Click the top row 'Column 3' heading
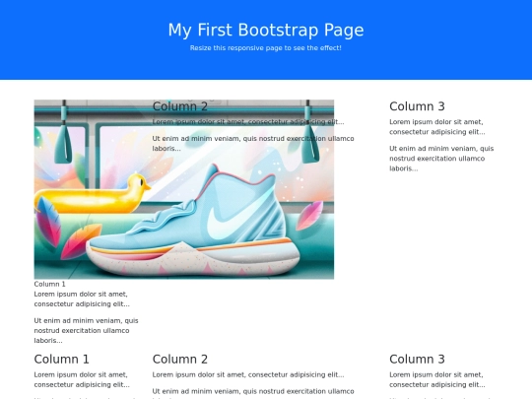 point(417,106)
